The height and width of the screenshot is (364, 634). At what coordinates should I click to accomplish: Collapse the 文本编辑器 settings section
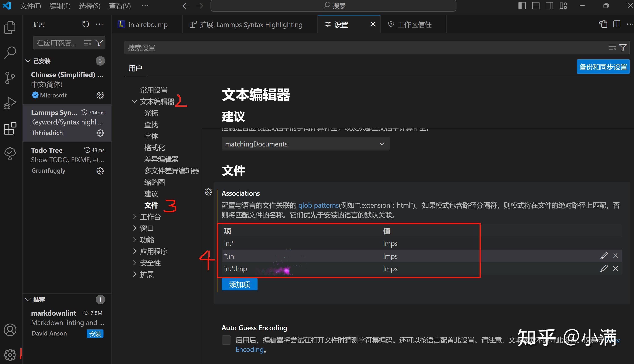point(134,101)
